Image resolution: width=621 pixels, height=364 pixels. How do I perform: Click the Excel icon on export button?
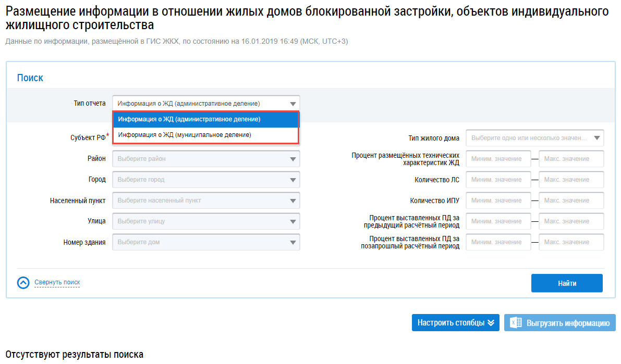pos(516,323)
